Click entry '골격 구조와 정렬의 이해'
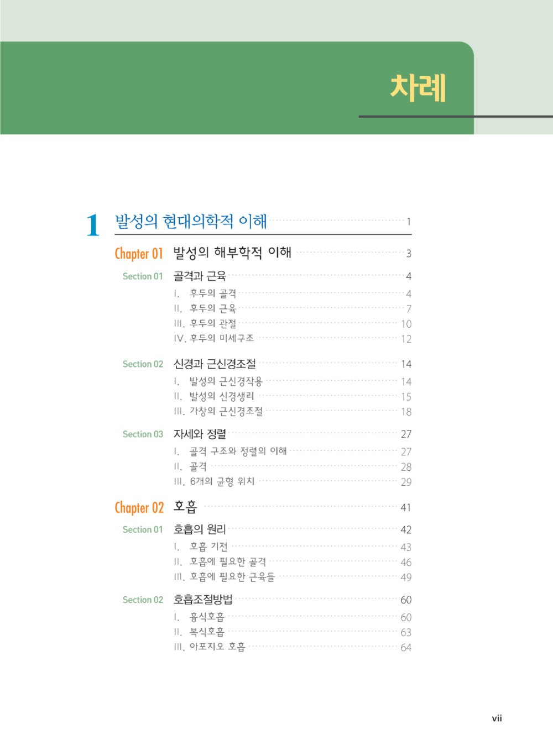Image resolution: width=553 pixels, height=756 pixels. (238, 452)
